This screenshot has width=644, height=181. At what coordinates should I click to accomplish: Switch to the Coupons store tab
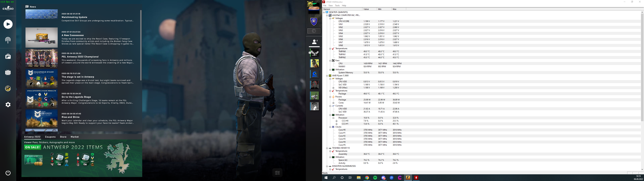(50, 137)
